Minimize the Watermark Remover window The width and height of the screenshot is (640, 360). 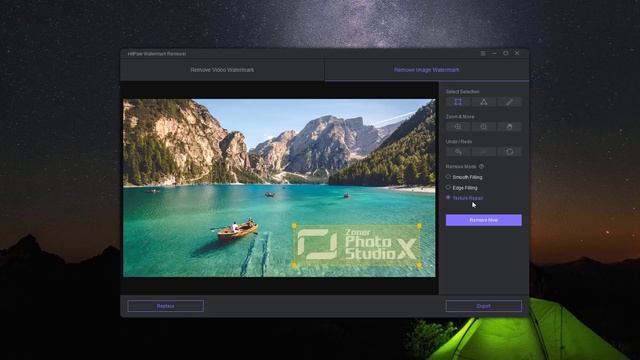pos(494,53)
